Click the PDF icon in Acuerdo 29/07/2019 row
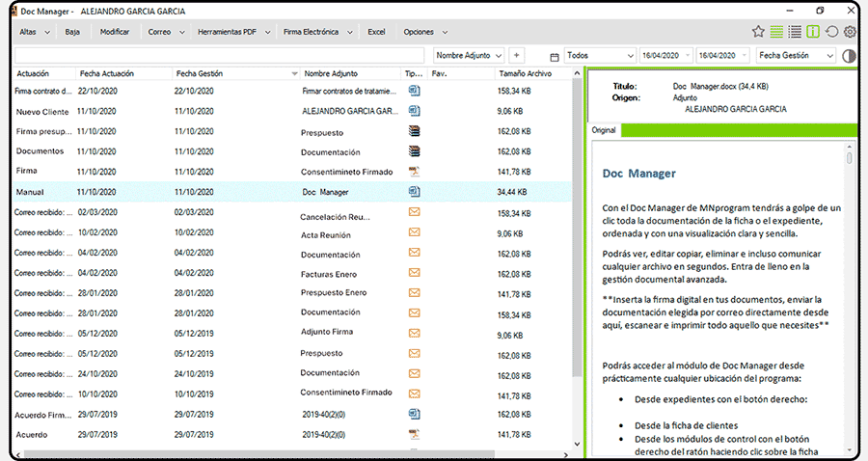This screenshot has height=461, width=868. point(414,434)
